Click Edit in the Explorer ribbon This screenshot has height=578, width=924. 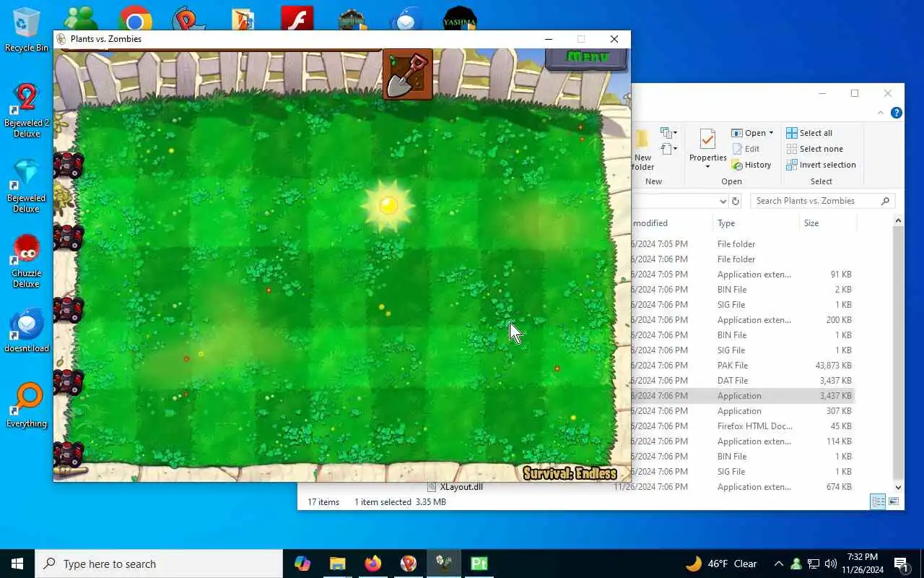click(745, 149)
